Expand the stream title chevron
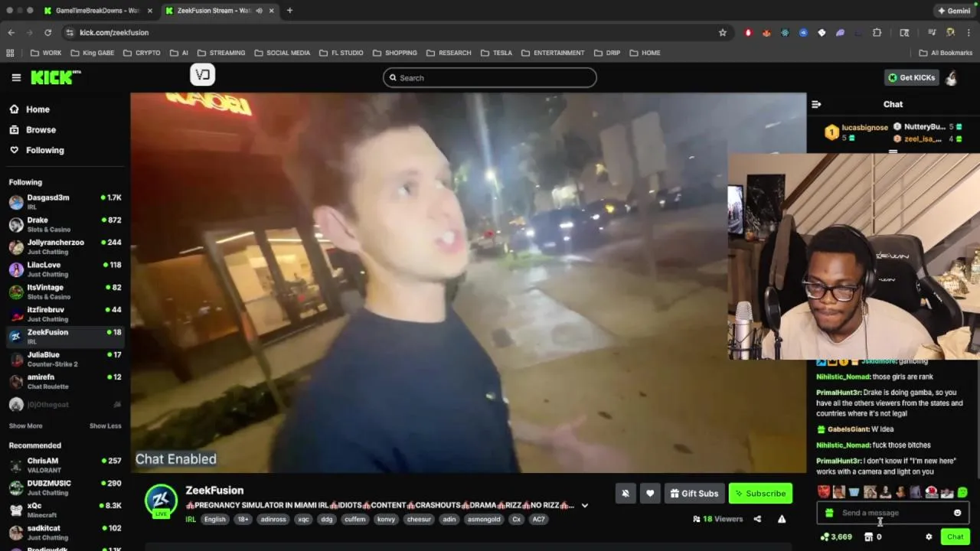This screenshot has width=980, height=551. [585, 505]
